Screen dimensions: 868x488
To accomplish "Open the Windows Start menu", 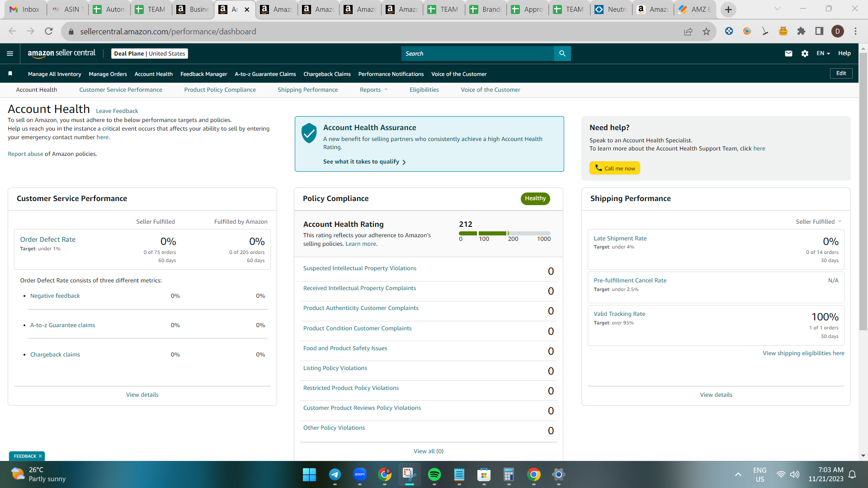I will (309, 474).
